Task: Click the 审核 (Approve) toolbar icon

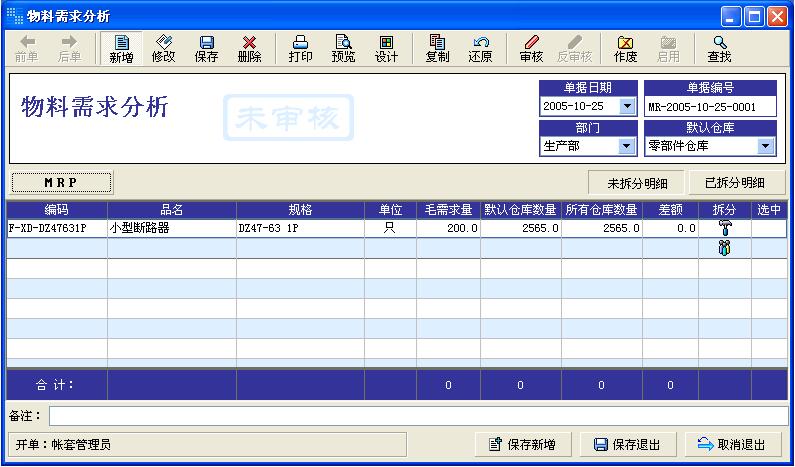Action: click(x=531, y=48)
